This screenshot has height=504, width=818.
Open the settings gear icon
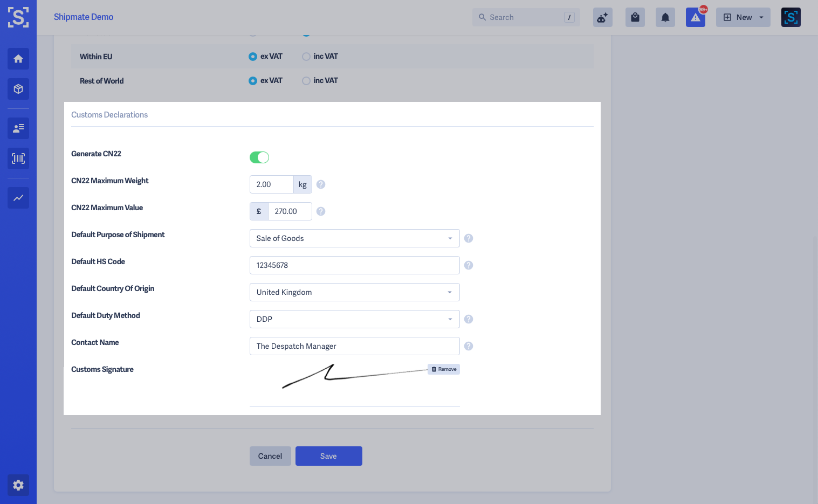[18, 485]
